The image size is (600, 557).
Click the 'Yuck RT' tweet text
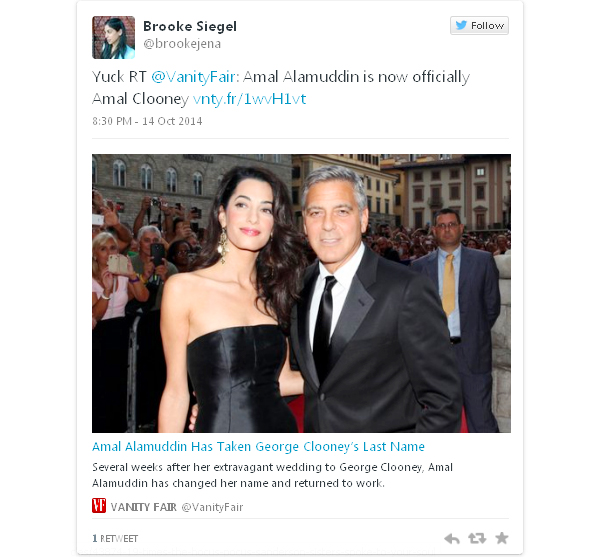119,77
